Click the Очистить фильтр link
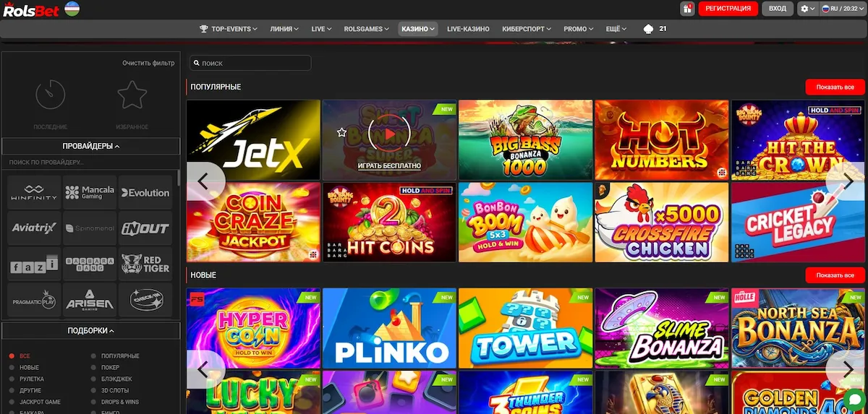 [x=148, y=63]
